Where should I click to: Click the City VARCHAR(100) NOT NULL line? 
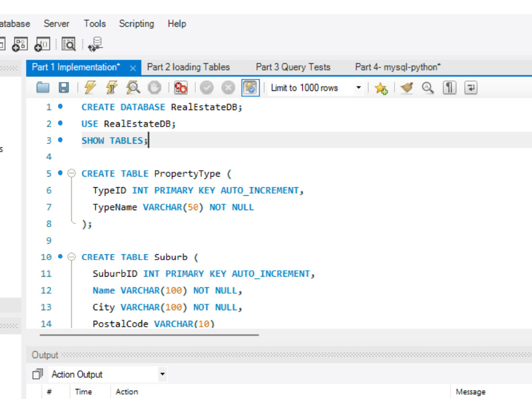167,307
